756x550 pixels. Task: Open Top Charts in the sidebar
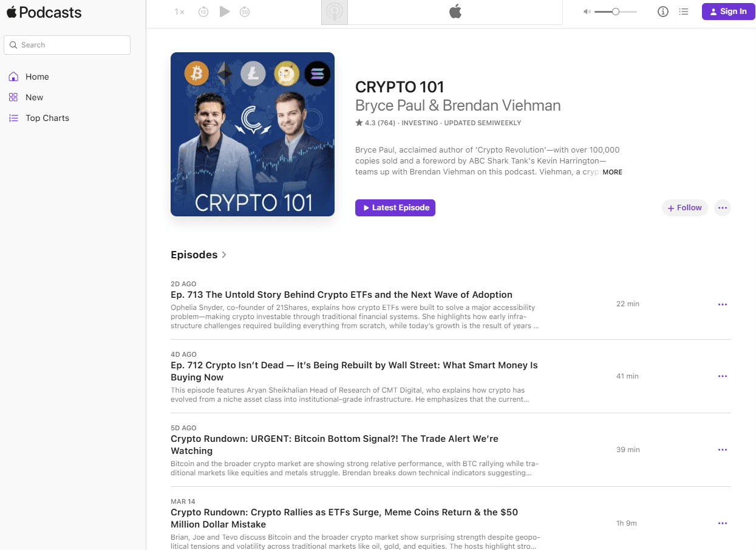point(47,118)
